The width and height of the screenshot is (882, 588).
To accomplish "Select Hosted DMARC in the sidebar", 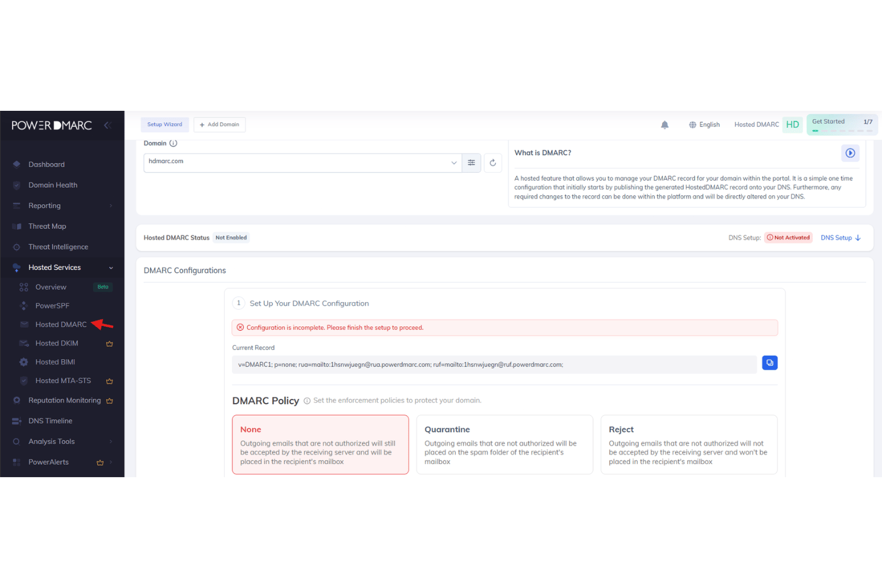I will 61,325.
